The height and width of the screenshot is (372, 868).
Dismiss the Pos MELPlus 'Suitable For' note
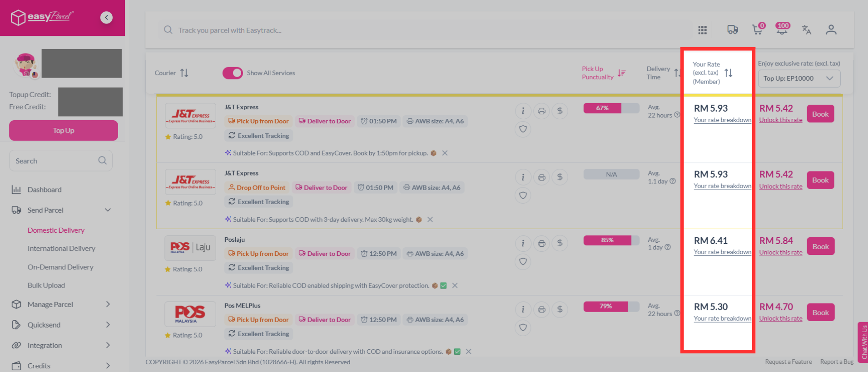[468, 352]
